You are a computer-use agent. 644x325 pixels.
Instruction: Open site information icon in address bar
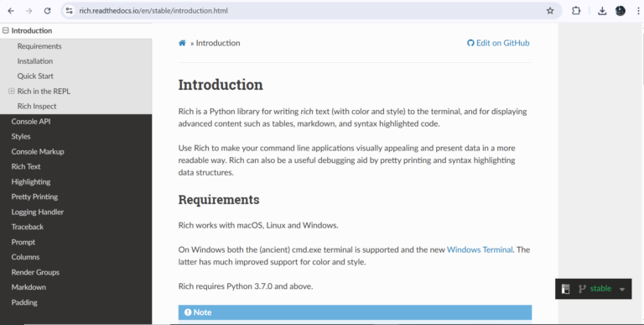pyautogui.click(x=70, y=11)
